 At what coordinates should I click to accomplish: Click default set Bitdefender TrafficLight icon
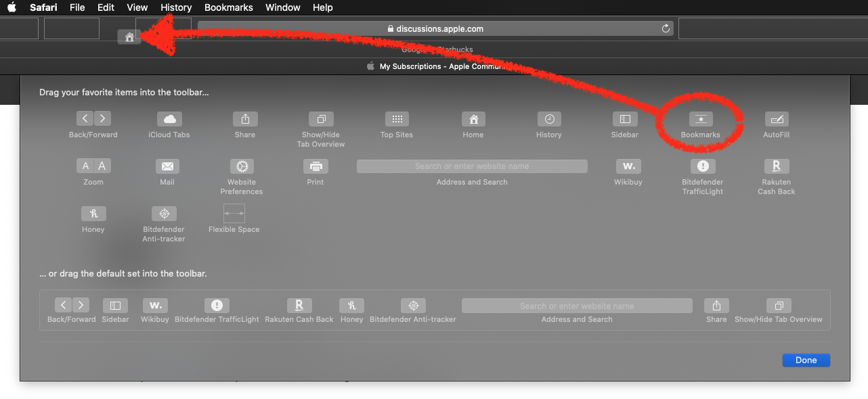(x=217, y=306)
